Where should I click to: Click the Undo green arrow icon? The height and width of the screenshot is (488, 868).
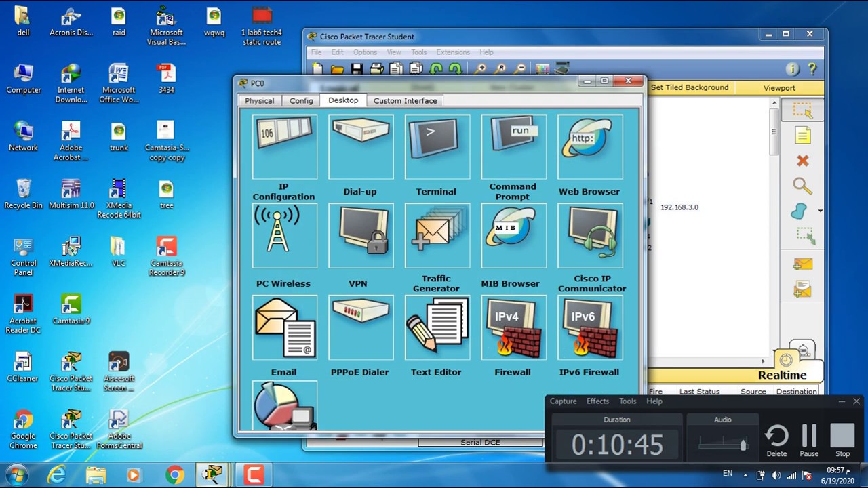coord(436,68)
